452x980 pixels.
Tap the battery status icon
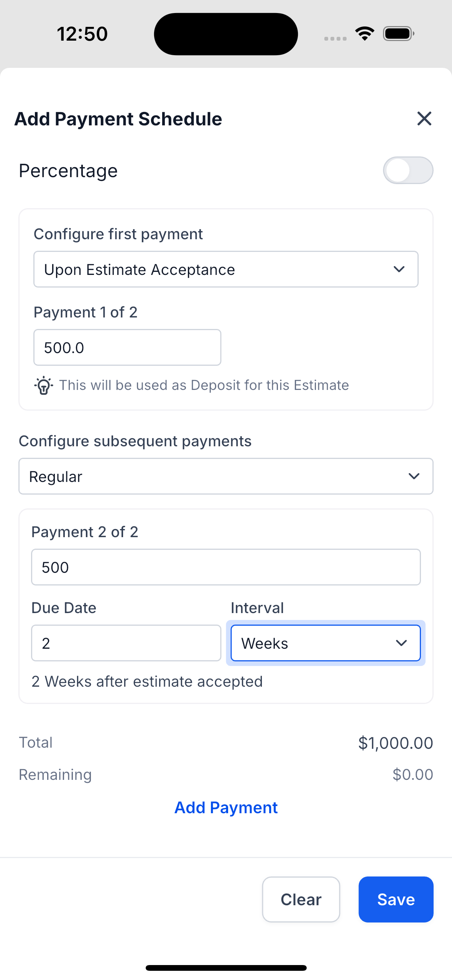399,34
